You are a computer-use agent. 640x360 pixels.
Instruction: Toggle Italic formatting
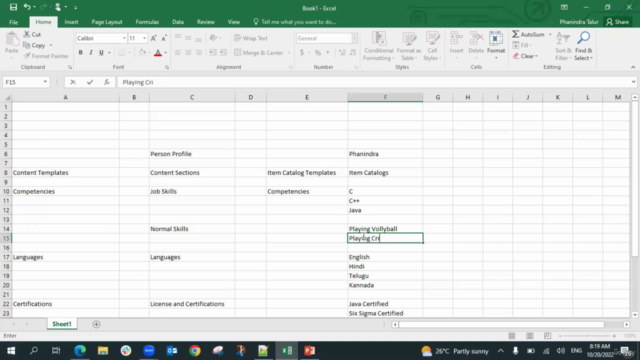91,53
